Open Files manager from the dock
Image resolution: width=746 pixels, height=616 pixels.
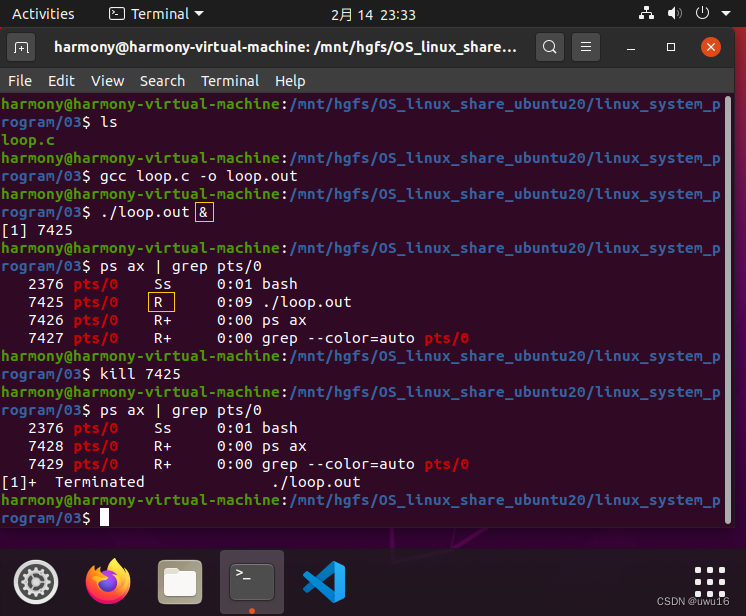click(x=180, y=582)
